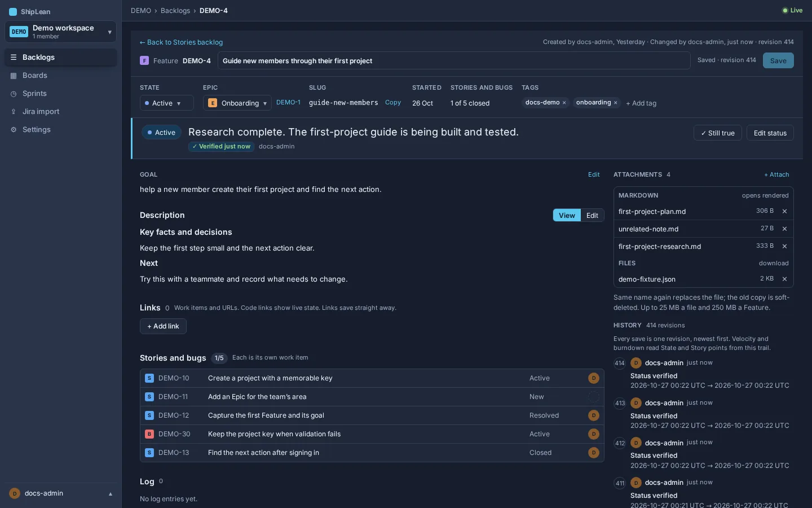Attach a new file
This screenshot has height=508, width=812.
776,175
